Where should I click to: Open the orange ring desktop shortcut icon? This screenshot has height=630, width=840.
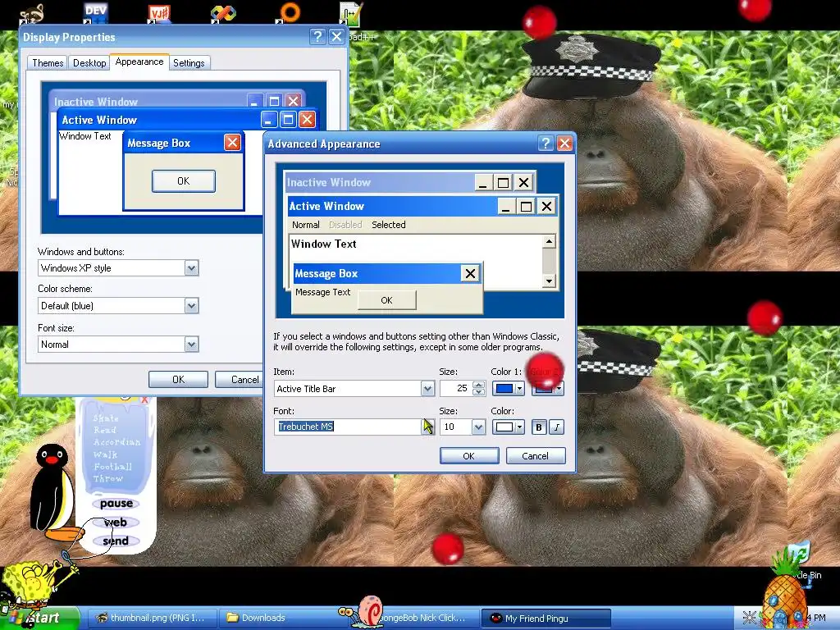point(290,11)
